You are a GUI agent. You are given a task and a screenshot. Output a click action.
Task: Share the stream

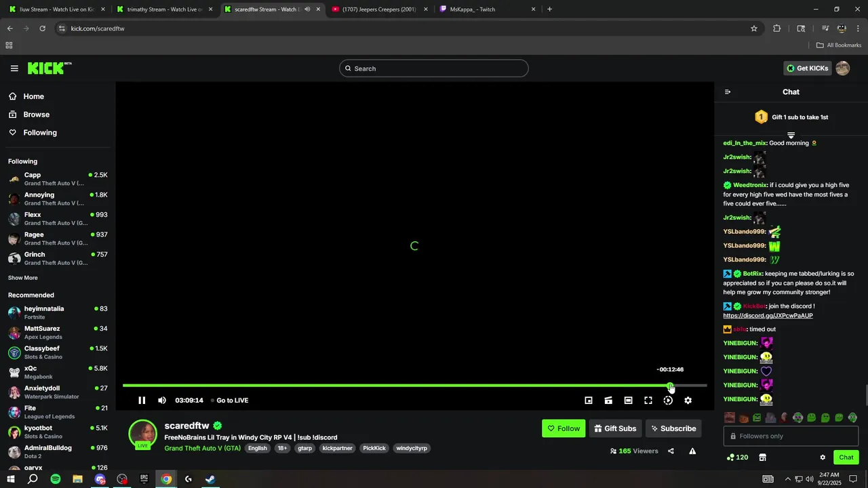click(671, 451)
